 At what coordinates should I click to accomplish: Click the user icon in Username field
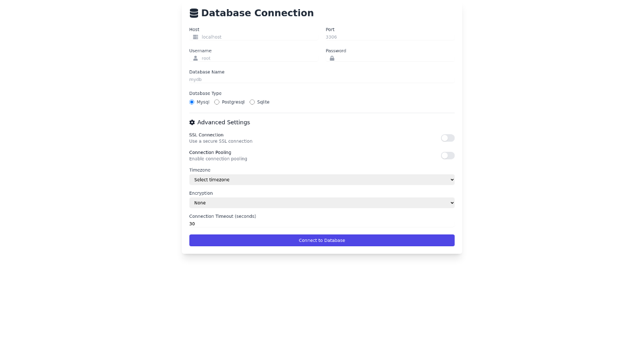[x=195, y=58]
